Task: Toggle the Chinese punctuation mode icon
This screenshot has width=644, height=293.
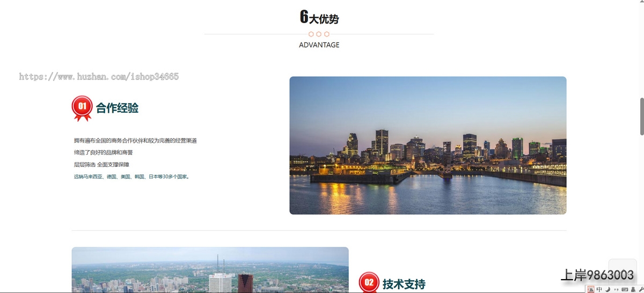Action: tap(616, 289)
